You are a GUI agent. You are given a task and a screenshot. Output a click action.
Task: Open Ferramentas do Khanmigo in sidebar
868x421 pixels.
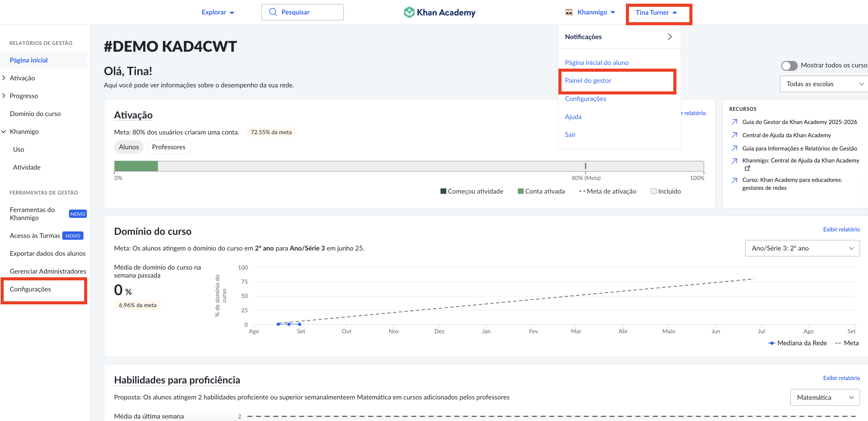click(32, 214)
